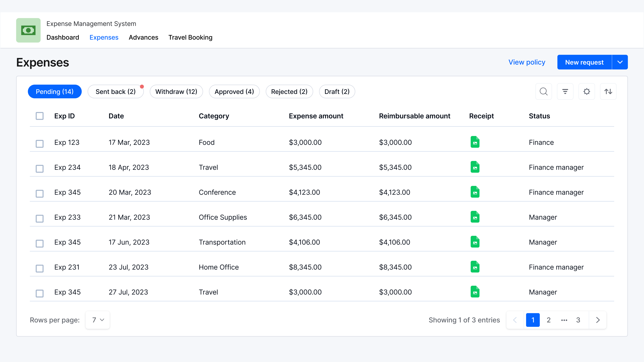Go to page 1
This screenshot has width=644, height=362.
533,320
